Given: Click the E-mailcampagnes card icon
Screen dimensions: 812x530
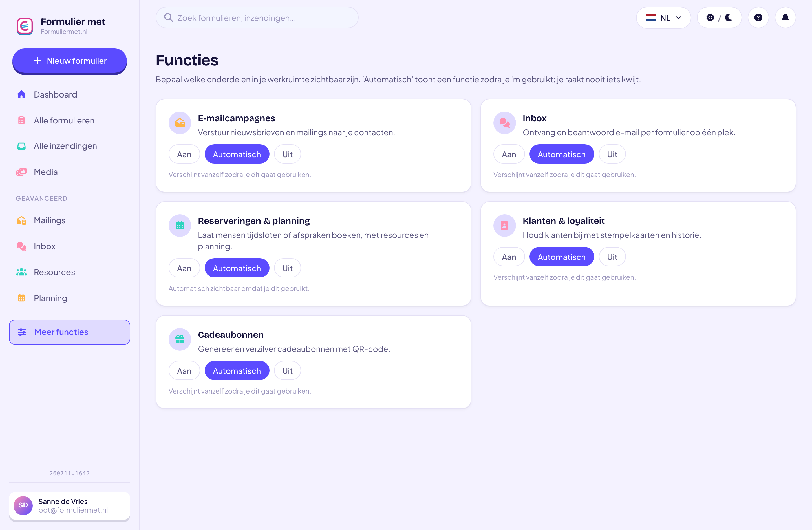Looking at the screenshot, I should (x=180, y=123).
